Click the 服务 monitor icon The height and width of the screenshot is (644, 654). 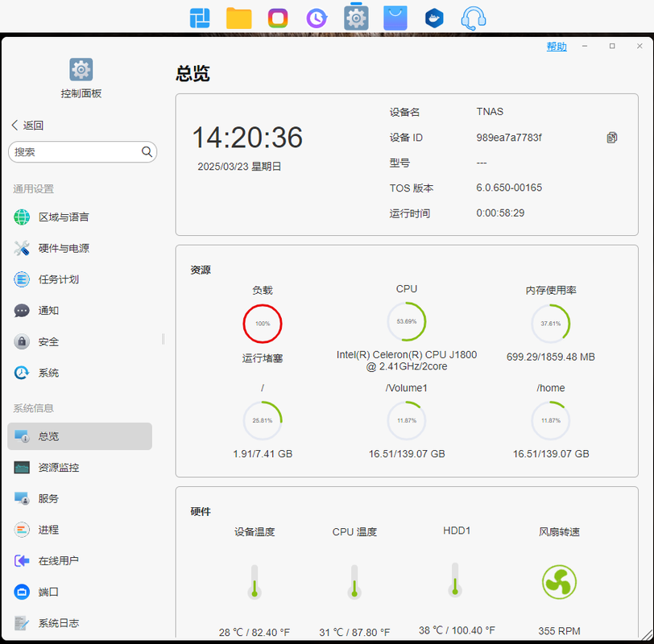22,498
